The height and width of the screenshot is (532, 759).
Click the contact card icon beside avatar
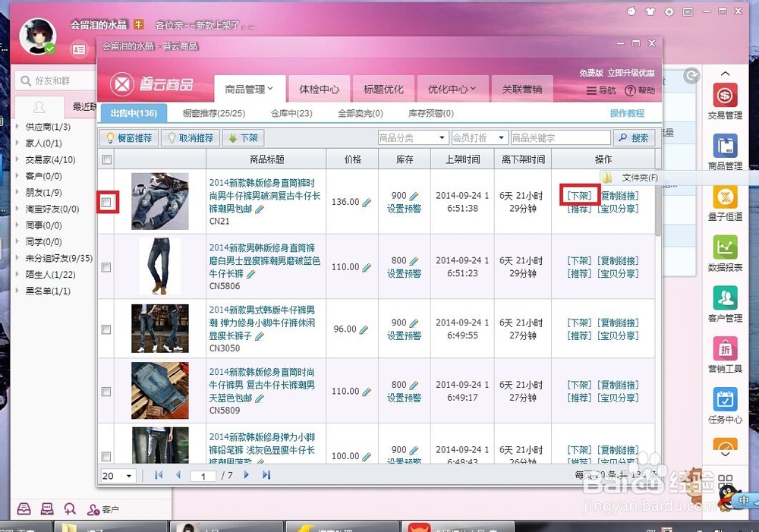point(78,49)
